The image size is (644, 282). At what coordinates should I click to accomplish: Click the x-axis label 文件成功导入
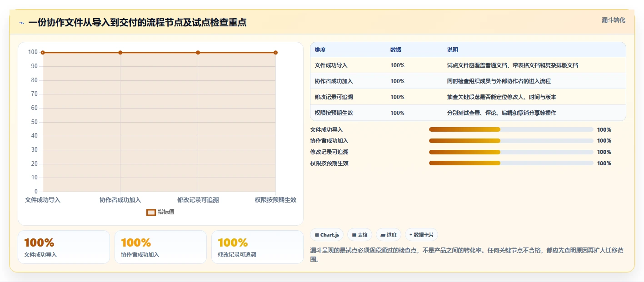[43, 200]
